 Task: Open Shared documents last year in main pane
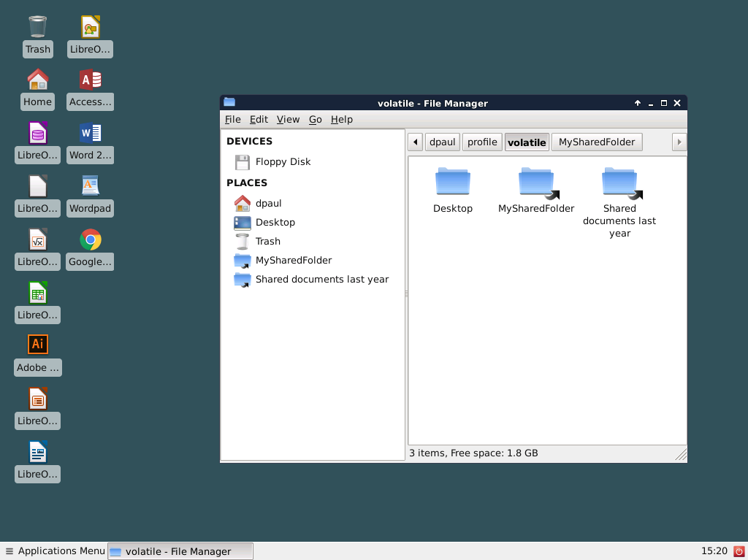click(x=619, y=180)
